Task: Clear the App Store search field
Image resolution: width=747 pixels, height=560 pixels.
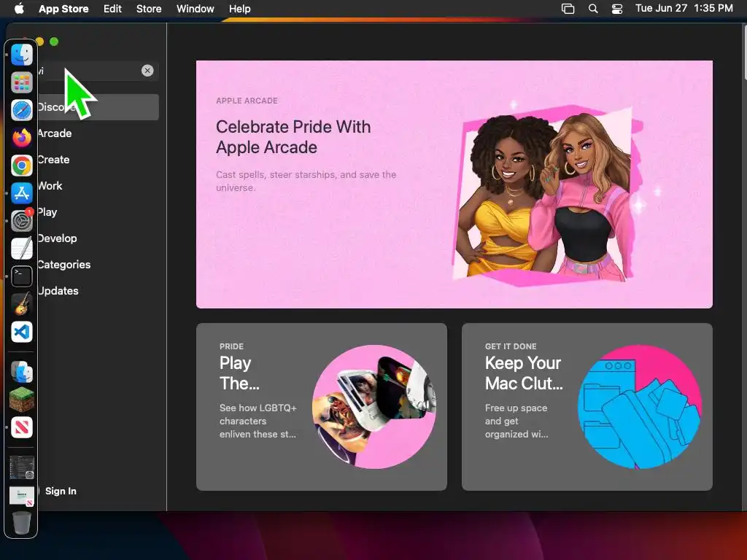Action: click(147, 71)
